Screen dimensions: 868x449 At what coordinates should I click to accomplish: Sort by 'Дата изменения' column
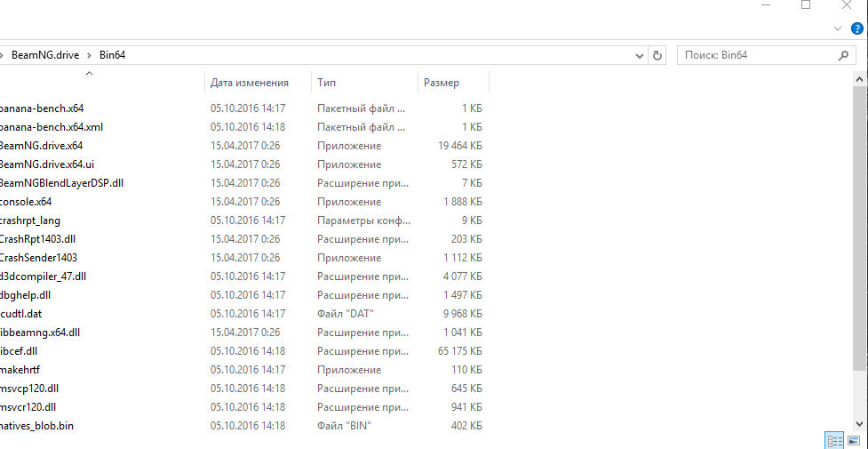[249, 83]
